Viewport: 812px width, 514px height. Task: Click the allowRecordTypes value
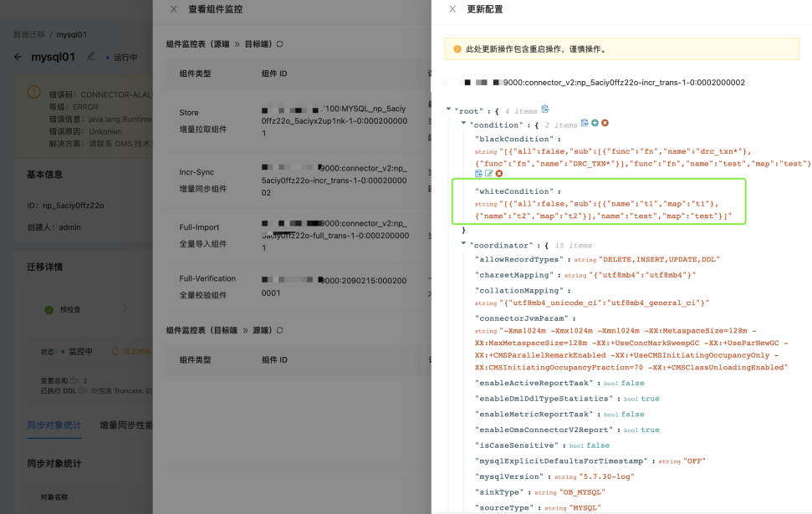pos(659,259)
